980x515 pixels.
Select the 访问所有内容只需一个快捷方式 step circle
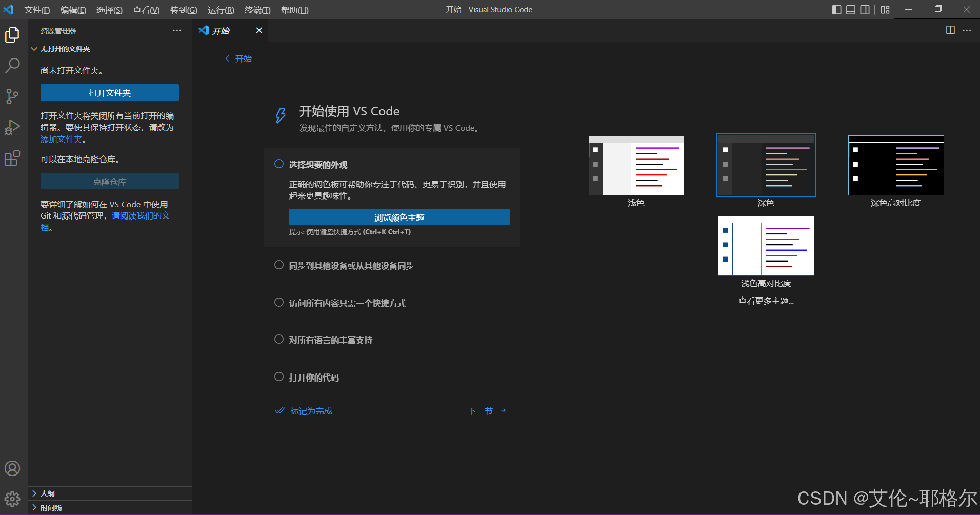pyautogui.click(x=279, y=302)
